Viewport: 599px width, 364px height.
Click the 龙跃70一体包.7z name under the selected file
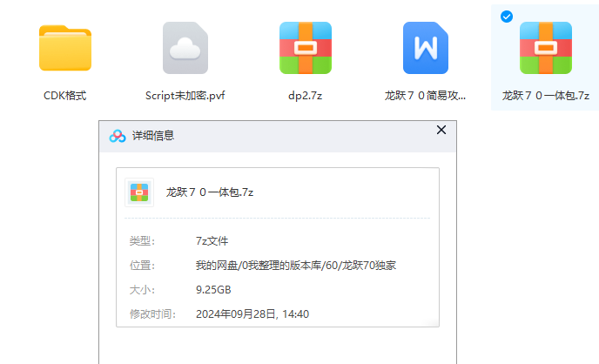[x=546, y=96]
